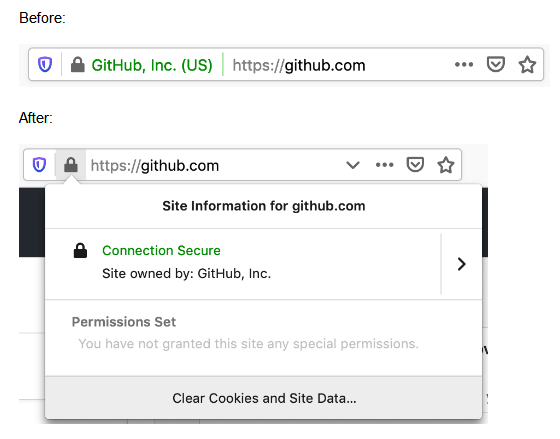
Task: Click Clear Cookies and Site Data
Action: coord(264,398)
